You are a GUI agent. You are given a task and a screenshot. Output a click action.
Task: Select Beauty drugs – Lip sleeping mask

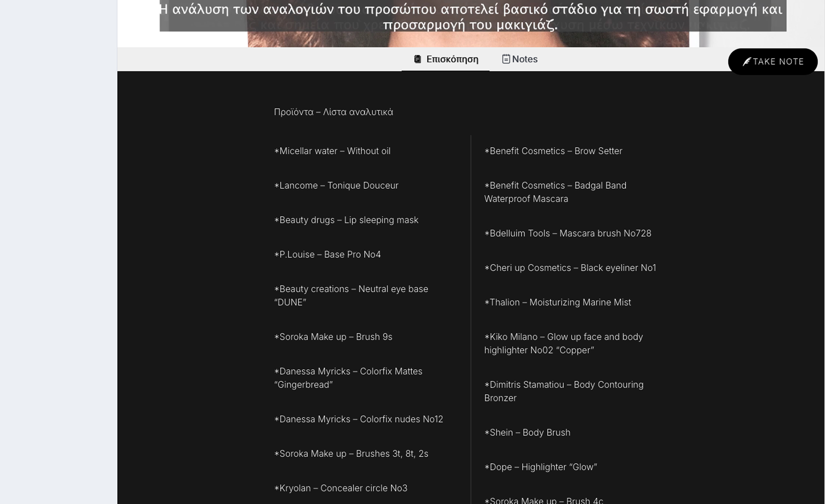[x=346, y=220]
